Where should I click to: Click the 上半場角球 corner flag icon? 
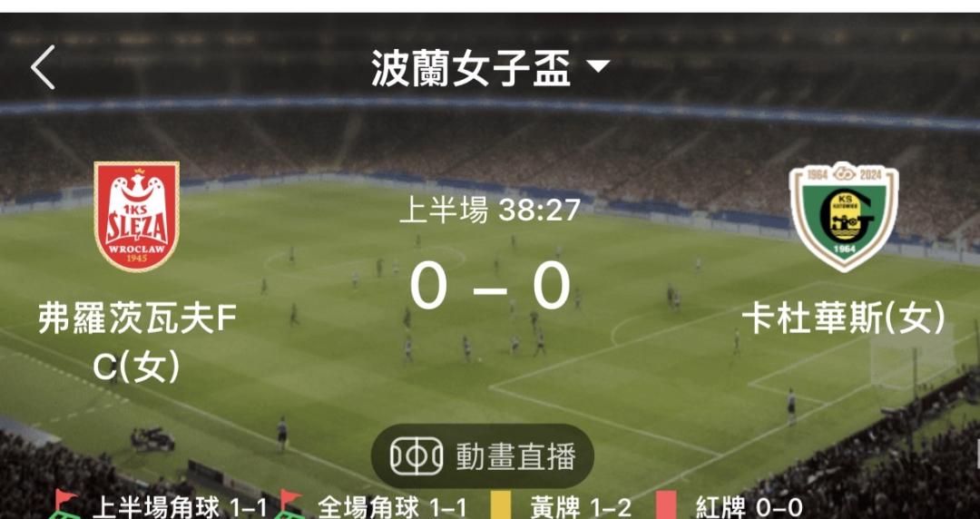click(65, 505)
